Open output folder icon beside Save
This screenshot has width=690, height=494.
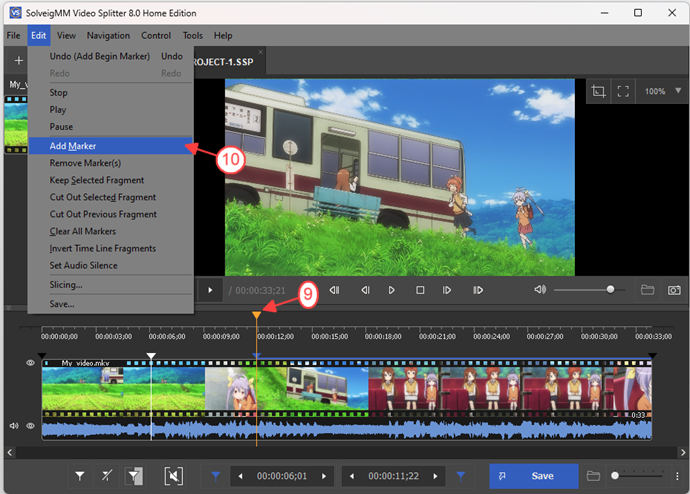(593, 476)
